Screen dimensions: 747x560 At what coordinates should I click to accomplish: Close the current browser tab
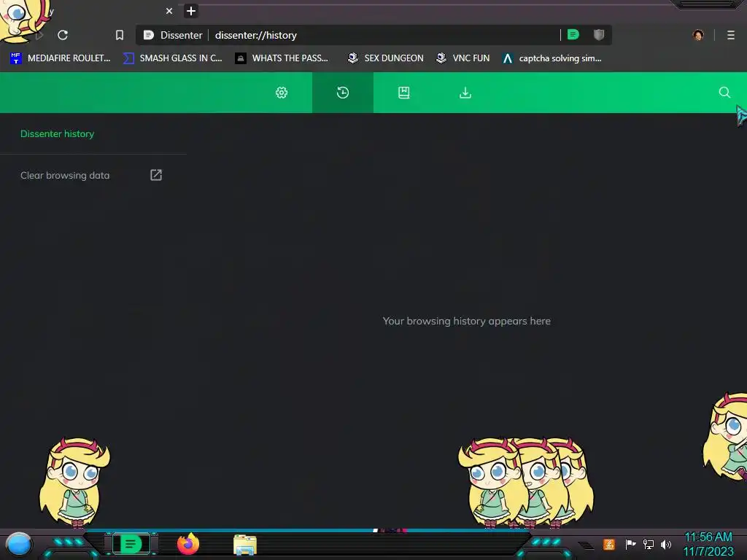click(169, 11)
